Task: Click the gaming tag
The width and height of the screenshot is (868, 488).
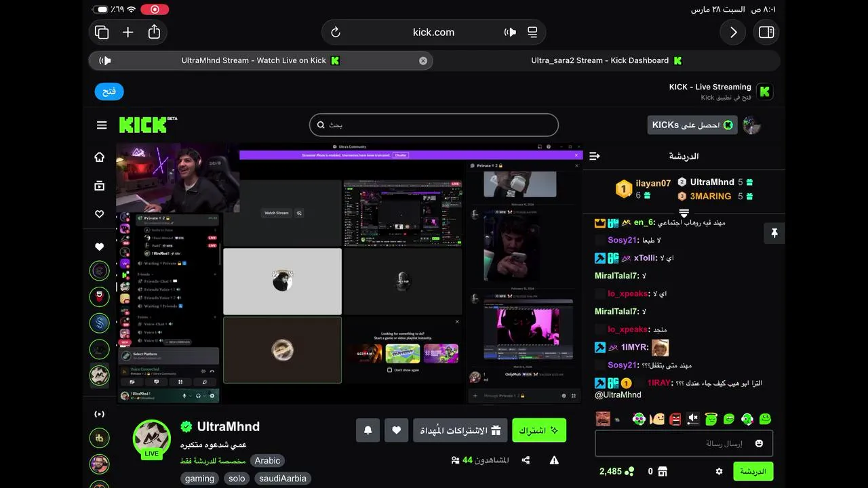Action: coord(200,479)
